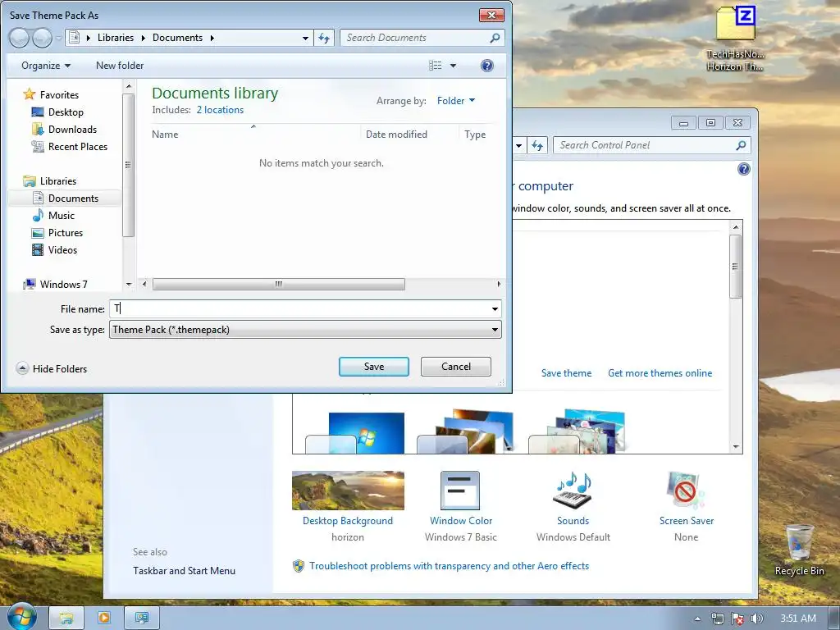The width and height of the screenshot is (840, 630).
Task: Launch Windows Media Player from taskbar
Action: point(104,619)
